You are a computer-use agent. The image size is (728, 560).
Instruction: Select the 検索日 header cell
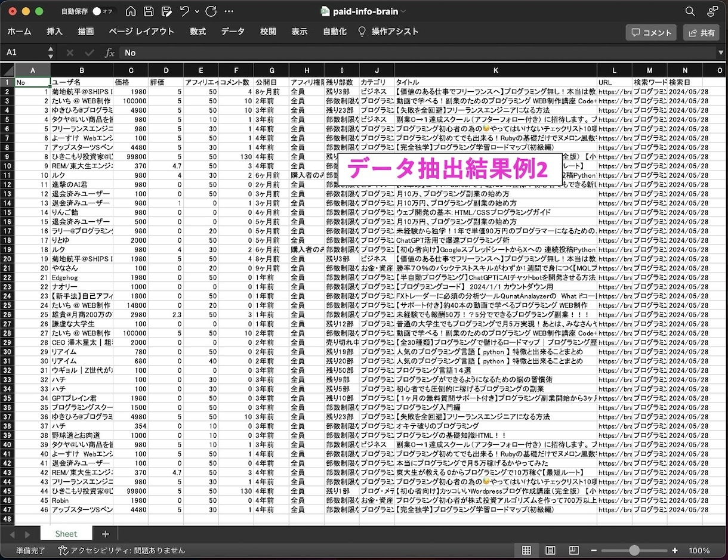[685, 82]
